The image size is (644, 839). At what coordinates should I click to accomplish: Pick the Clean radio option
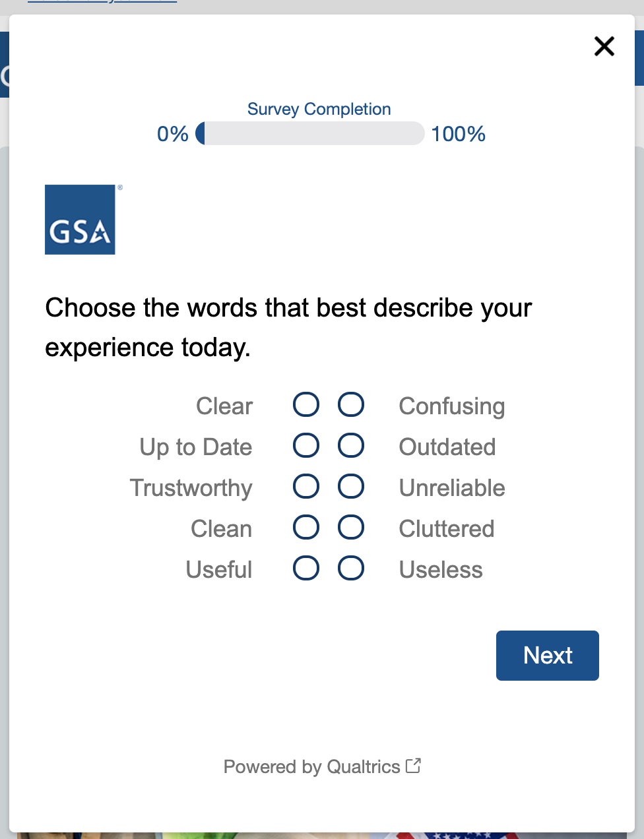(306, 528)
